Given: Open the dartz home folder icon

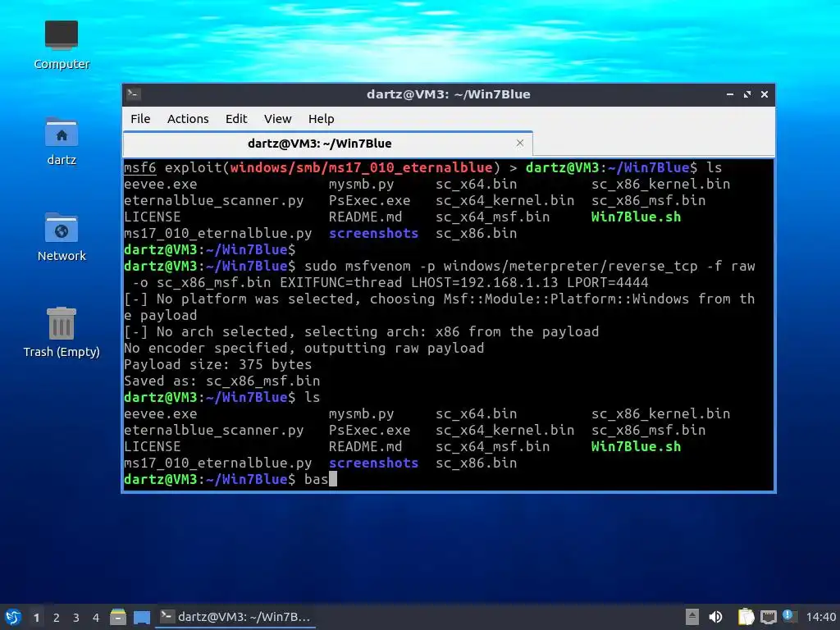Looking at the screenshot, I should click(61, 141).
